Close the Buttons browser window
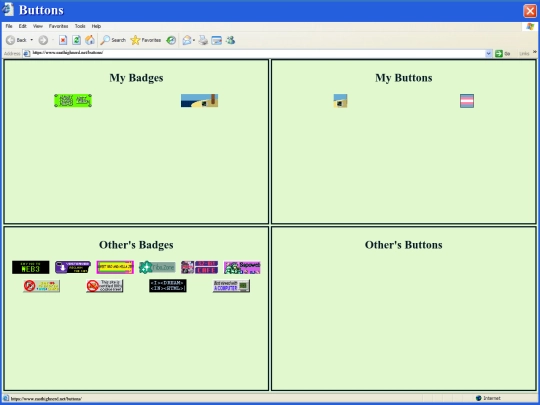 coord(530,11)
